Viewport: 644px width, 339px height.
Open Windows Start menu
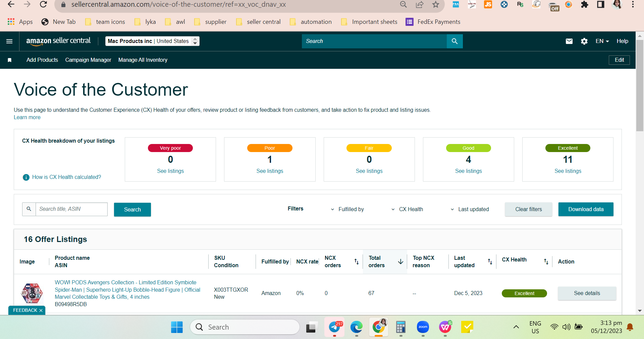pos(177,327)
